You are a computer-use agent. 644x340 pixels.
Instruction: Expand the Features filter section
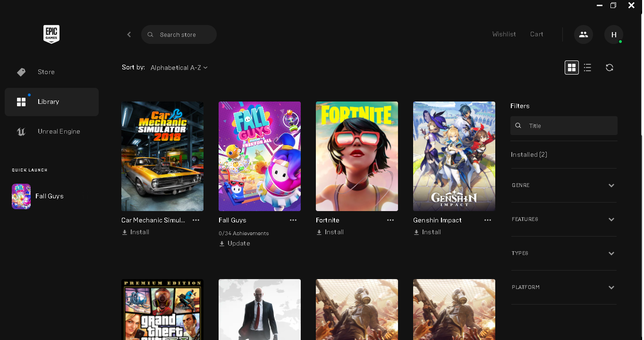pyautogui.click(x=564, y=219)
